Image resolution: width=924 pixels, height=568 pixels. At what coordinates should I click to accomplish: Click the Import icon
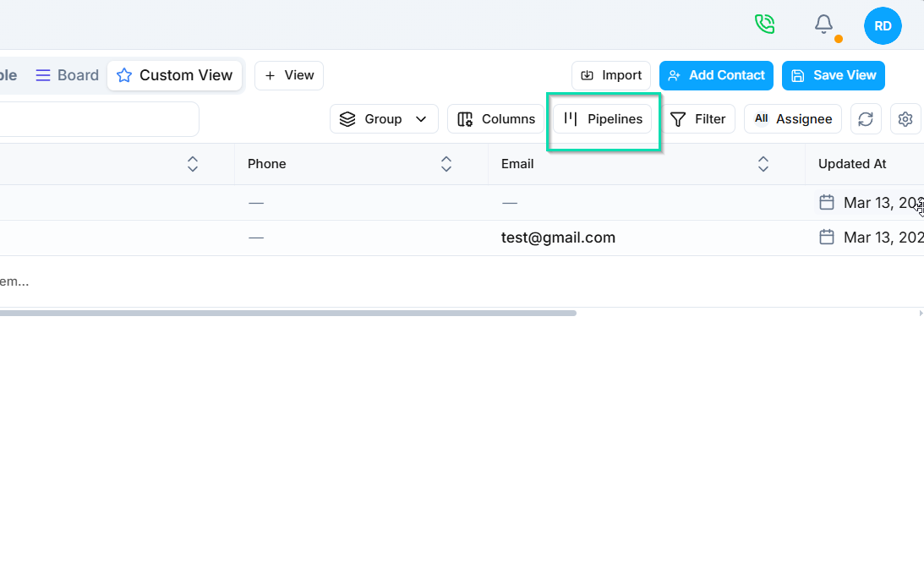587,75
